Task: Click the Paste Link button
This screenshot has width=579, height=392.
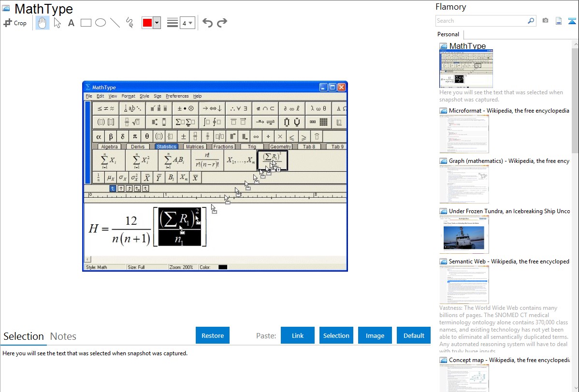Action: 298,335
